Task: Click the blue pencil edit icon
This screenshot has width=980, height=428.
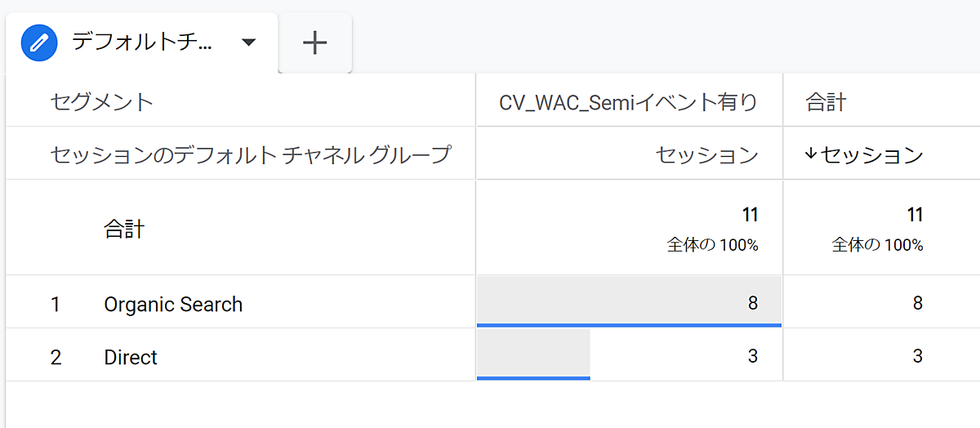Action: [x=39, y=42]
